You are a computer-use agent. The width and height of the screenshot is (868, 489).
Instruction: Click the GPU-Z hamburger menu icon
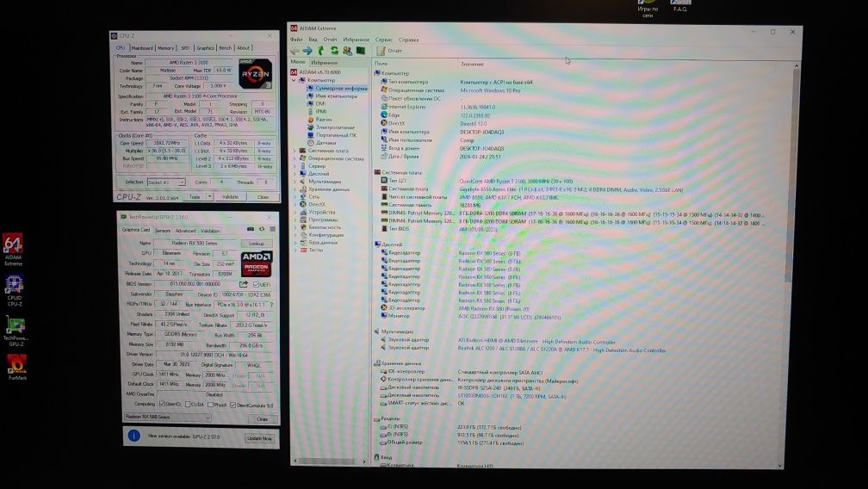[272, 229]
